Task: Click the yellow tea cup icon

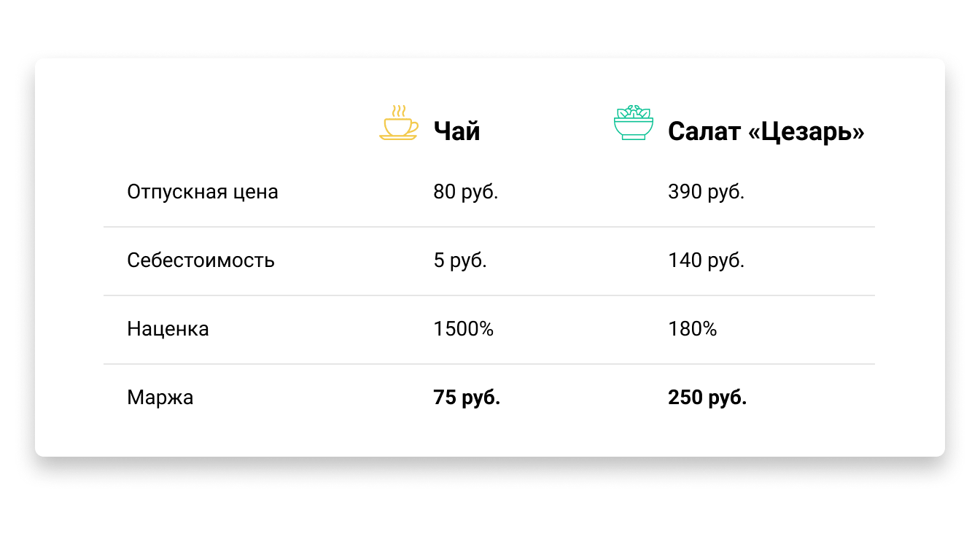Action: tap(399, 122)
